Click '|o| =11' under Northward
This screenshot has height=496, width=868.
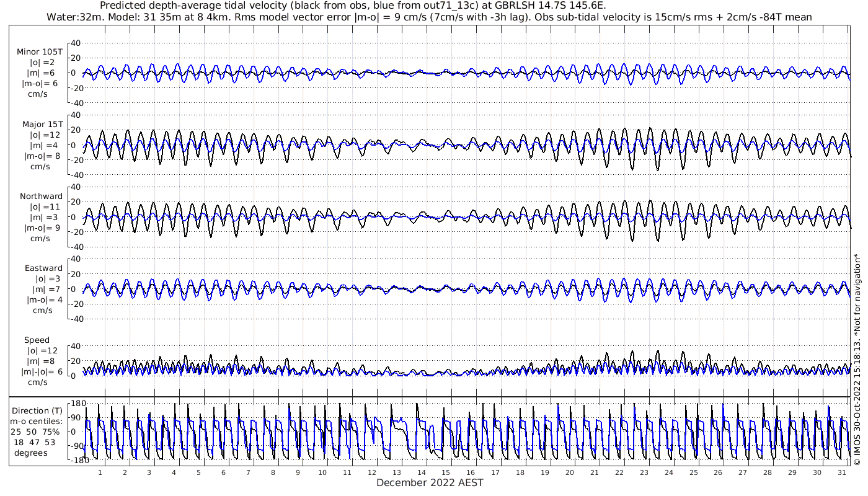[44, 207]
